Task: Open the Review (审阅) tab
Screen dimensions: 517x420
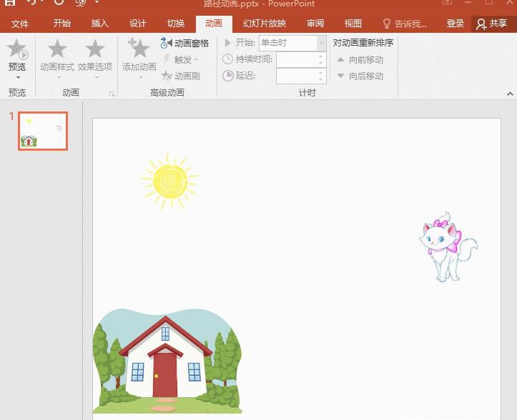Action: click(315, 24)
